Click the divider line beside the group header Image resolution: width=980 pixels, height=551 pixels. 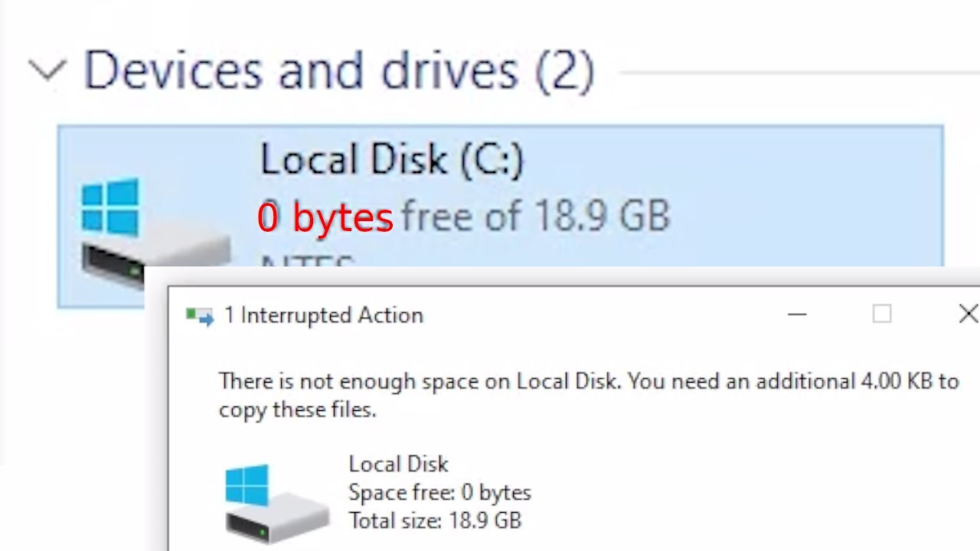point(796,73)
